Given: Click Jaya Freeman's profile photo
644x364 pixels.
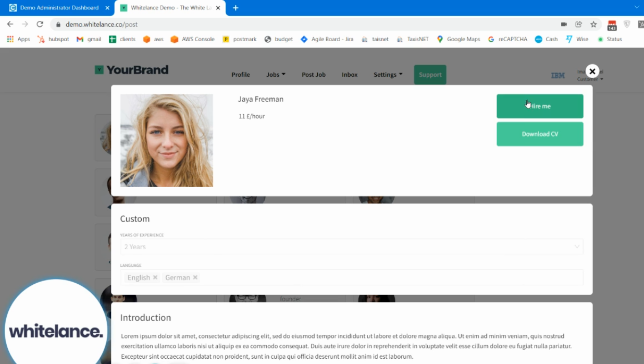Looking at the screenshot, I should (x=167, y=140).
